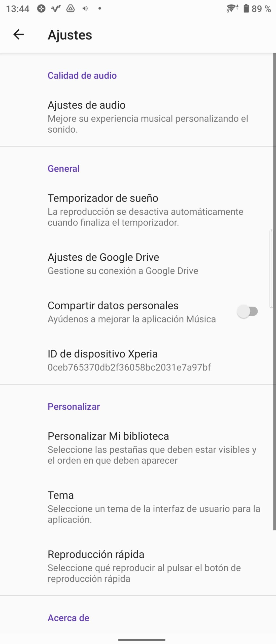The image size is (276, 644).
Task: Tap the Calidad de audio header
Action: coord(82,75)
